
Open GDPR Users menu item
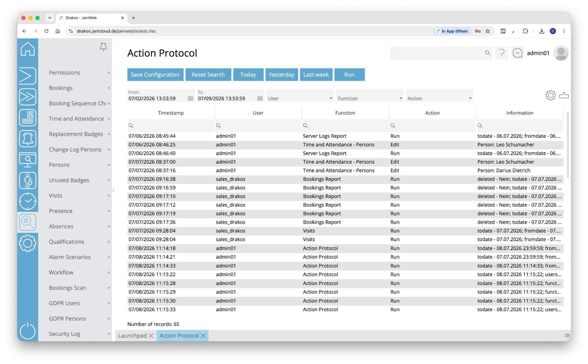pos(64,304)
